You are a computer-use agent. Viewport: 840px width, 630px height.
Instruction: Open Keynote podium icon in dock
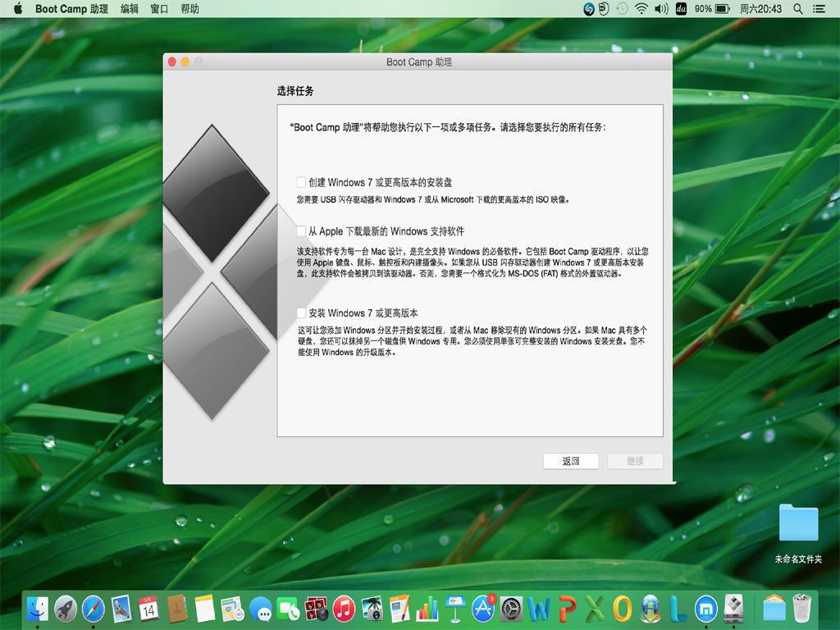[x=455, y=609]
